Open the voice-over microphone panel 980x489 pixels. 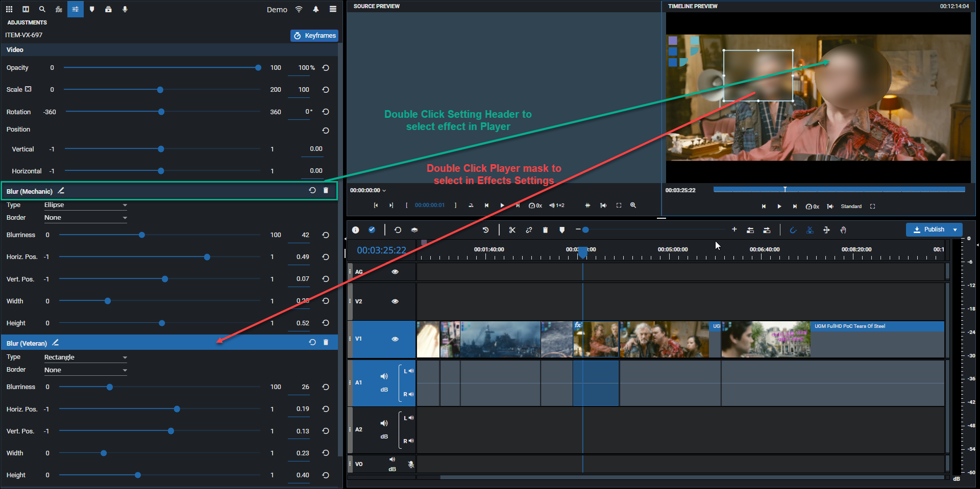pyautogui.click(x=125, y=9)
